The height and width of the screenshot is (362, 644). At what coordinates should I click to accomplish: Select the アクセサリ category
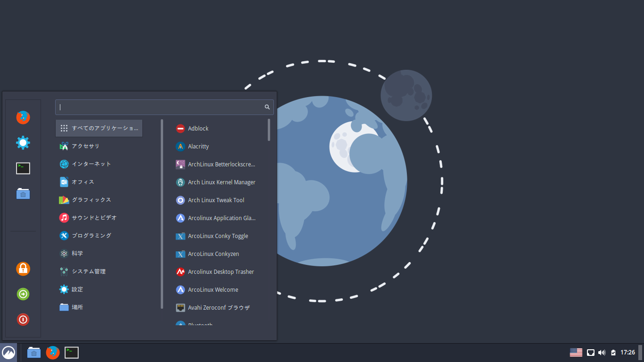click(99, 146)
